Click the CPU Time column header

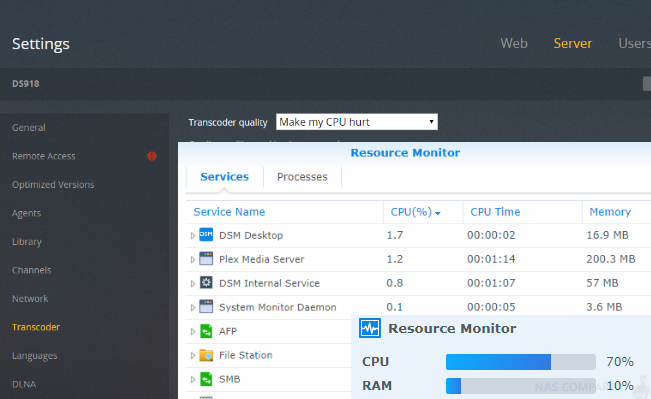(x=495, y=212)
